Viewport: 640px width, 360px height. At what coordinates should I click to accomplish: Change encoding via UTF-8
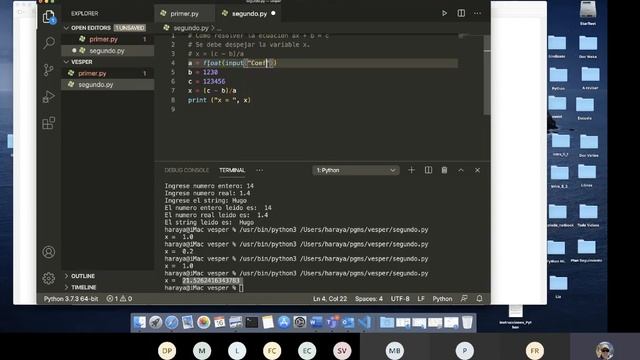[400, 299]
